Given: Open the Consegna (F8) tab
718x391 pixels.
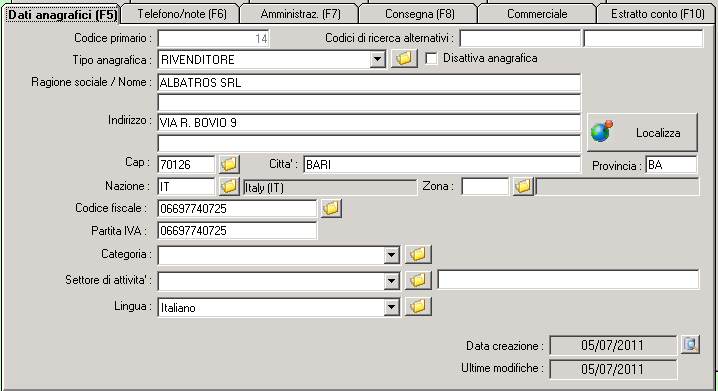Looking at the screenshot, I should click(x=419, y=14).
